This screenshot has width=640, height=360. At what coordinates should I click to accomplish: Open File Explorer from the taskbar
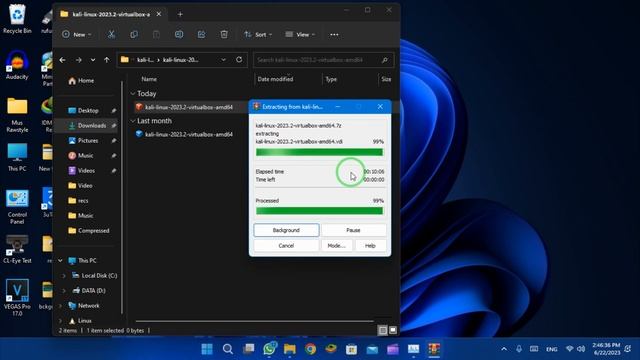coord(290,349)
